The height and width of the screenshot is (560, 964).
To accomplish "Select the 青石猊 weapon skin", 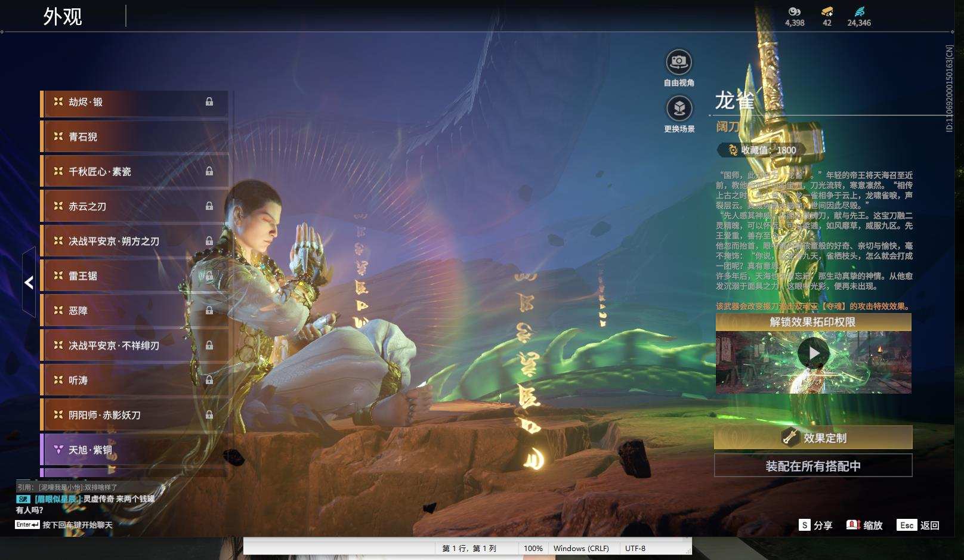I will pyautogui.click(x=134, y=137).
